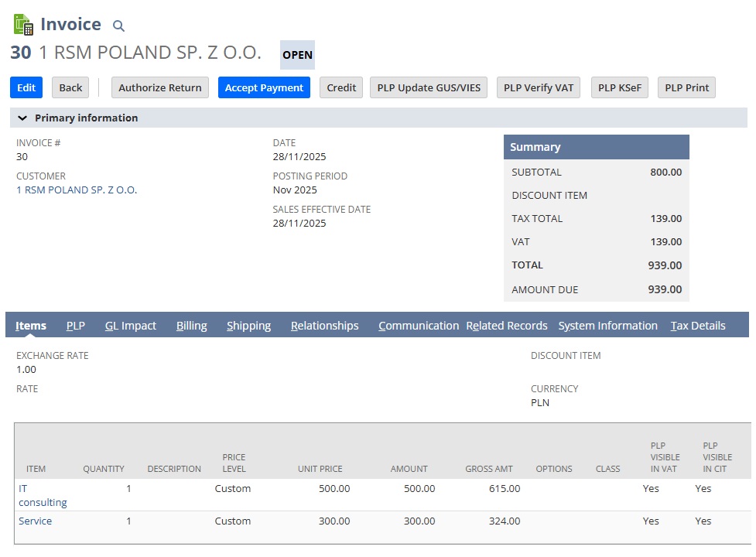Open the Shipping tab
This screenshot has height=557, width=756.
(x=248, y=325)
